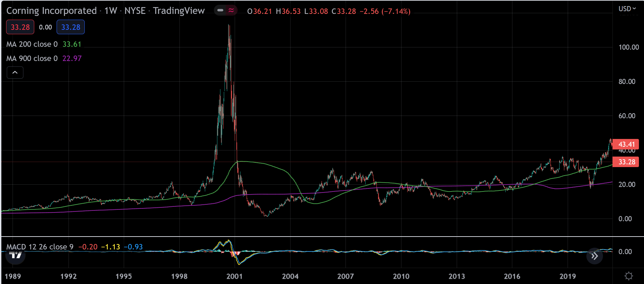Click the 1992 label on the time axis

(68, 276)
